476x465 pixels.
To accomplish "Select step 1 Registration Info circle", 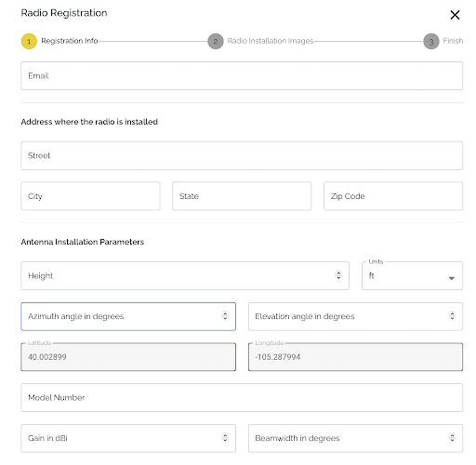I will [29, 41].
